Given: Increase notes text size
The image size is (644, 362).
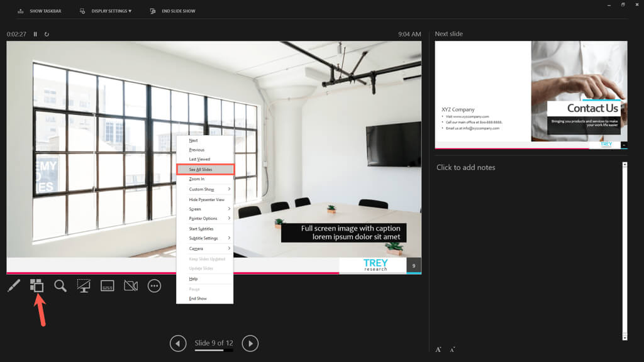Looking at the screenshot, I should (x=438, y=349).
